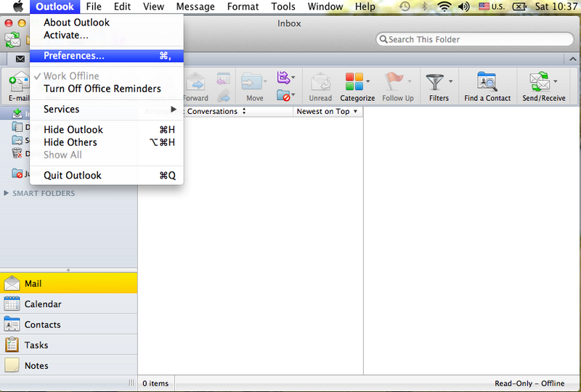Switch to Mail view

click(x=68, y=283)
